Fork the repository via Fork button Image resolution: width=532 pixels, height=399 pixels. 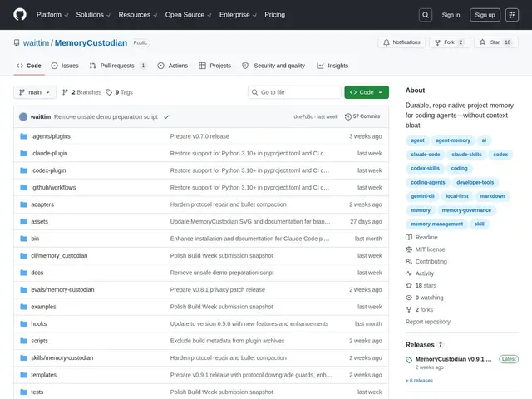point(449,42)
